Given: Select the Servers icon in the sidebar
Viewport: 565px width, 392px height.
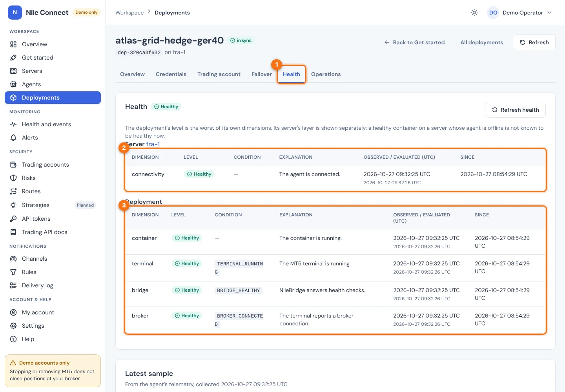Looking at the screenshot, I should click(13, 71).
